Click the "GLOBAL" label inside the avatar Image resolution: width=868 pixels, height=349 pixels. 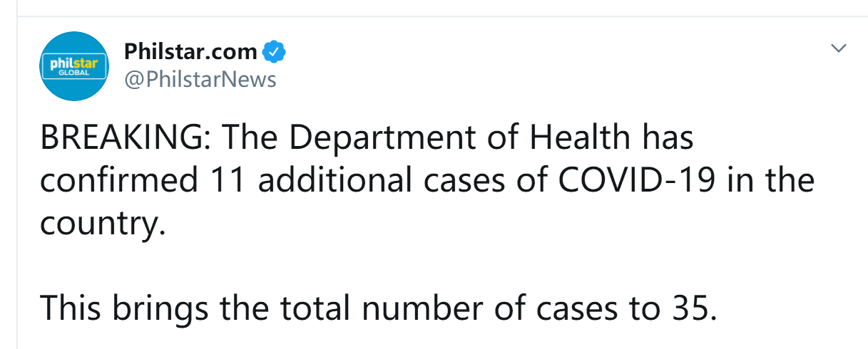pos(73,73)
